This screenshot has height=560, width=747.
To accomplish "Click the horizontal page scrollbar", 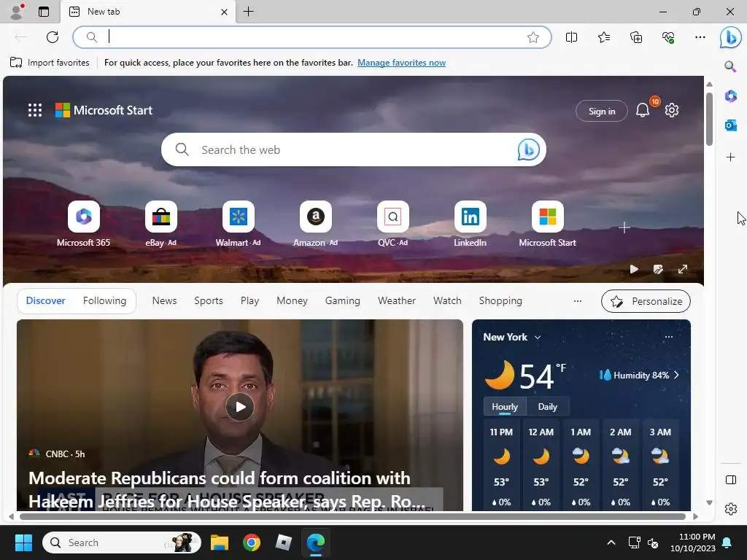I will pos(352,516).
